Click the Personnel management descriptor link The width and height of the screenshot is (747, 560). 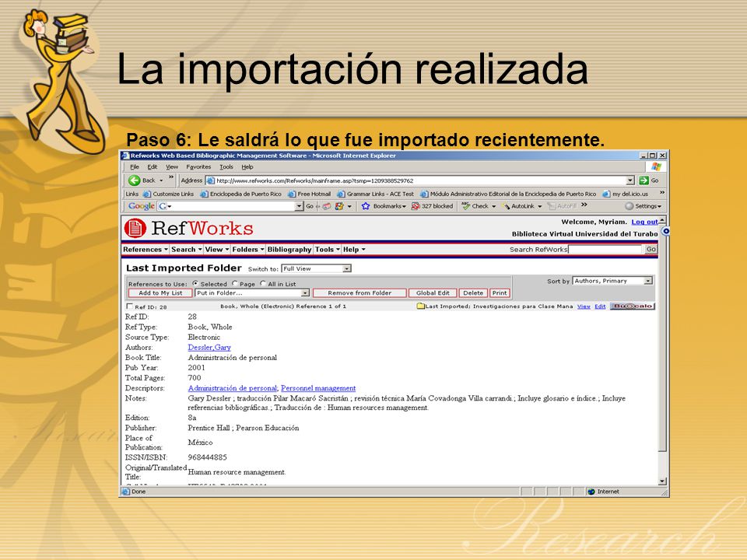coord(318,388)
